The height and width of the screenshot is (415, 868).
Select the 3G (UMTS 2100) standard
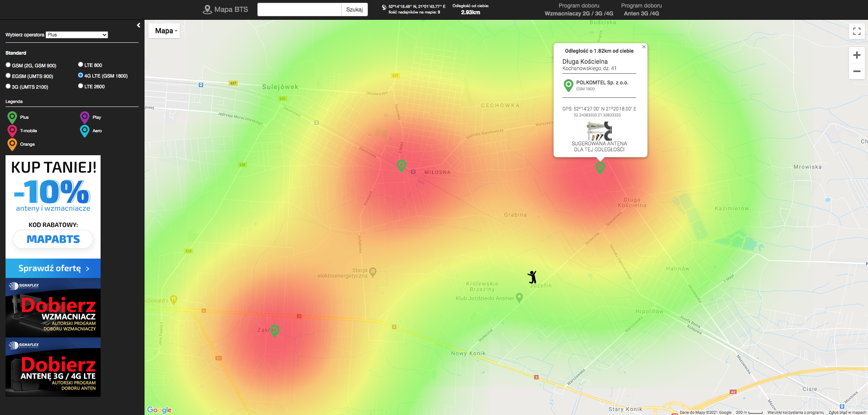[8, 86]
